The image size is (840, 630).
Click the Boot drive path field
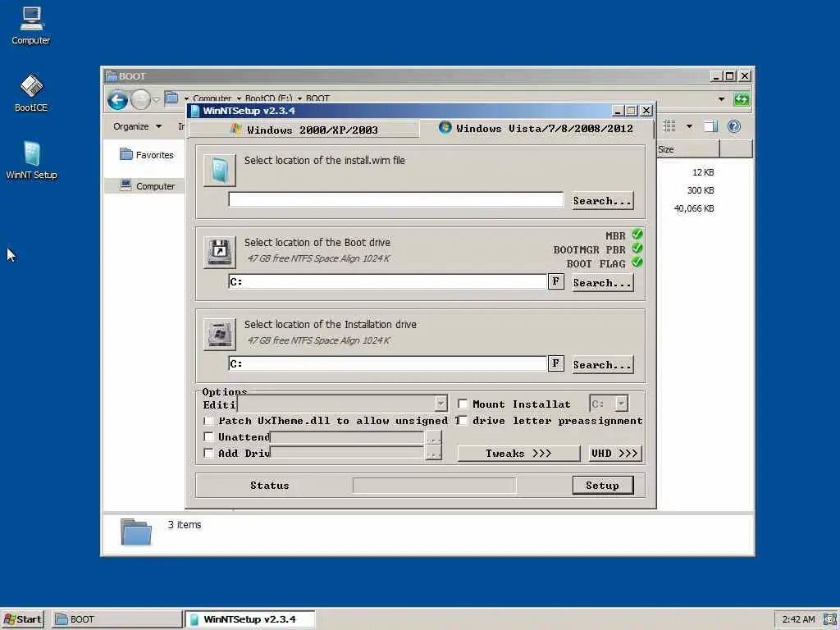pyautogui.click(x=388, y=282)
